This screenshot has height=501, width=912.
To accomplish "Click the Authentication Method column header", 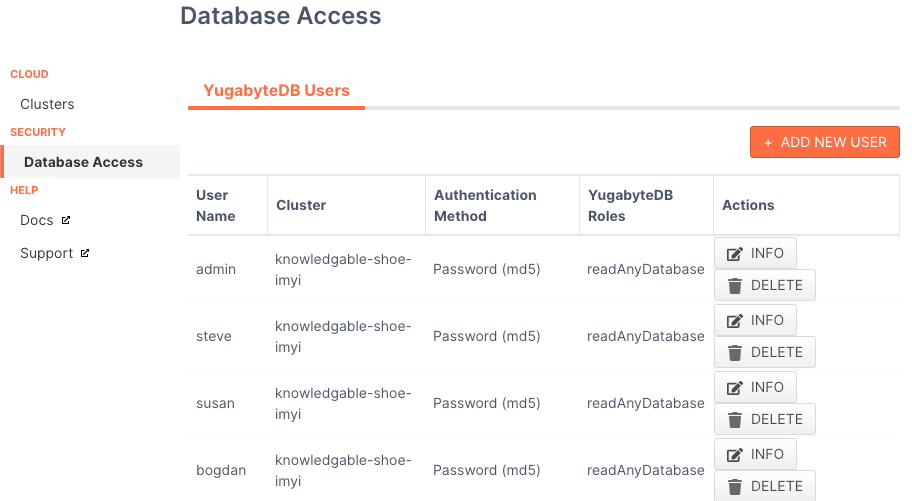I will pyautogui.click(x=485, y=205).
